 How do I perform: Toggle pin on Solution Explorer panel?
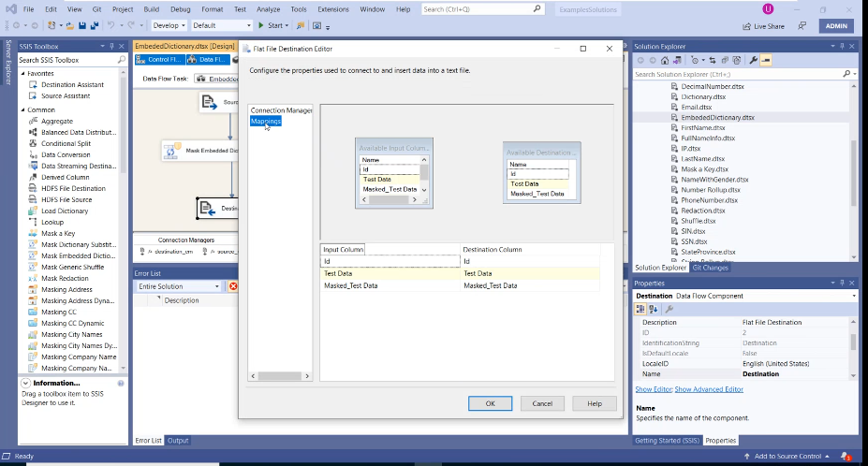pyautogui.click(x=842, y=47)
